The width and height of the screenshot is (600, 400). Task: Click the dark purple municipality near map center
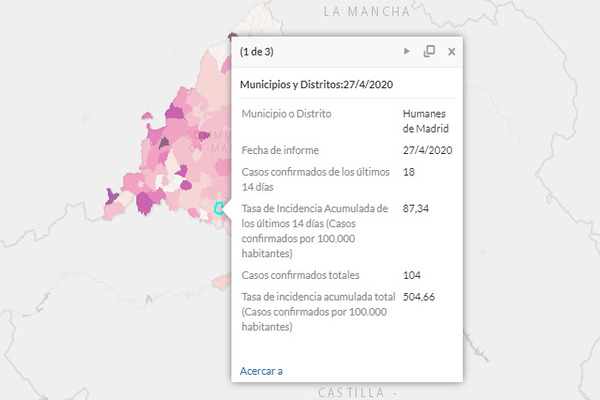(164, 143)
